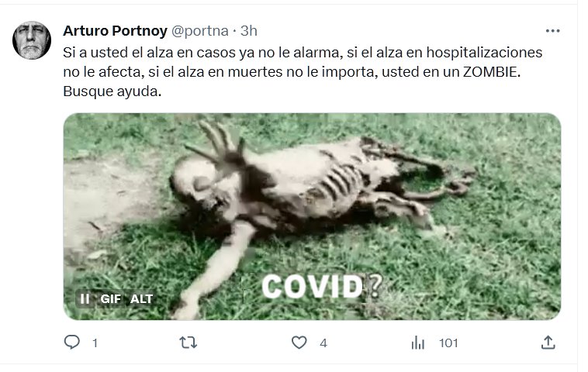Open the skeleton GIF media full view

point(312,216)
